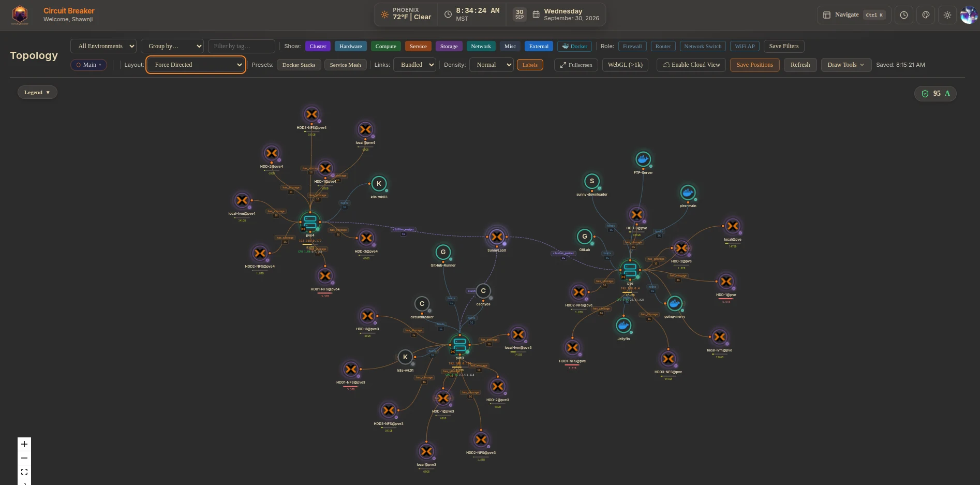Open the Main view selector
This screenshot has width=980, height=485.
click(89, 65)
